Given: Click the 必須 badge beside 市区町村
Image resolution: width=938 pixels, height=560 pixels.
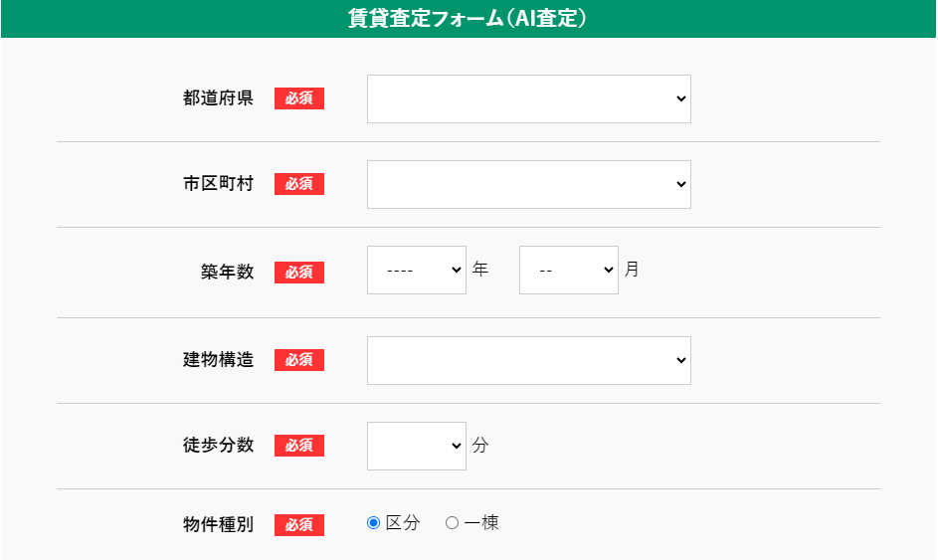Looking at the screenshot, I should point(299,184).
